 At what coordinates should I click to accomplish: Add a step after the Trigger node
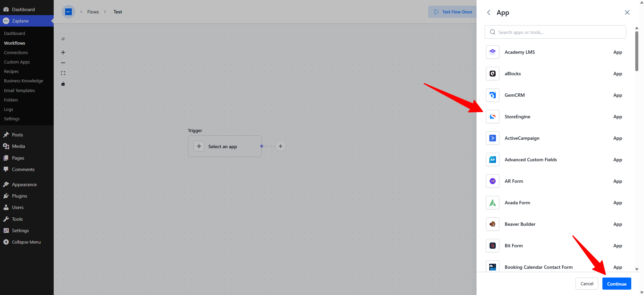[x=281, y=146]
